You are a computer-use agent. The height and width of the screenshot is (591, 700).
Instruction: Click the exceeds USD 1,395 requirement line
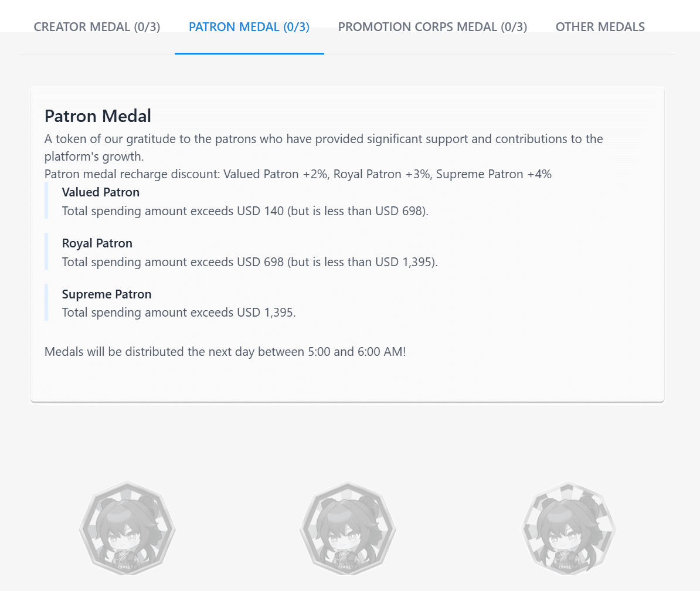[x=179, y=313]
